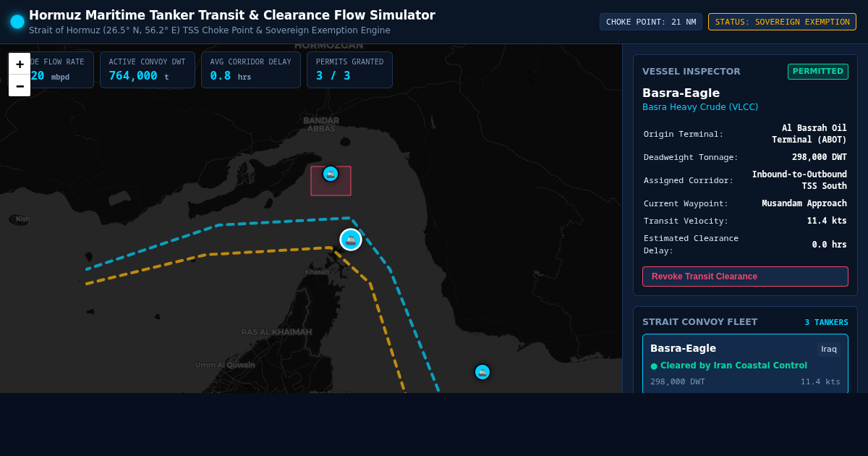Image resolution: width=868 pixels, height=456 pixels.
Task: Click the 298,000 DWT deadweight value
Action: 820,157
